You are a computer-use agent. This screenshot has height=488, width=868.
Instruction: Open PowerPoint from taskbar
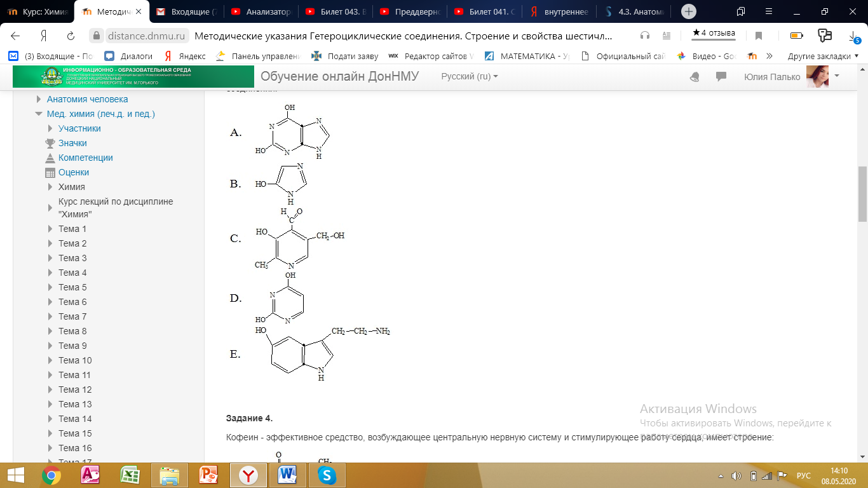point(209,475)
